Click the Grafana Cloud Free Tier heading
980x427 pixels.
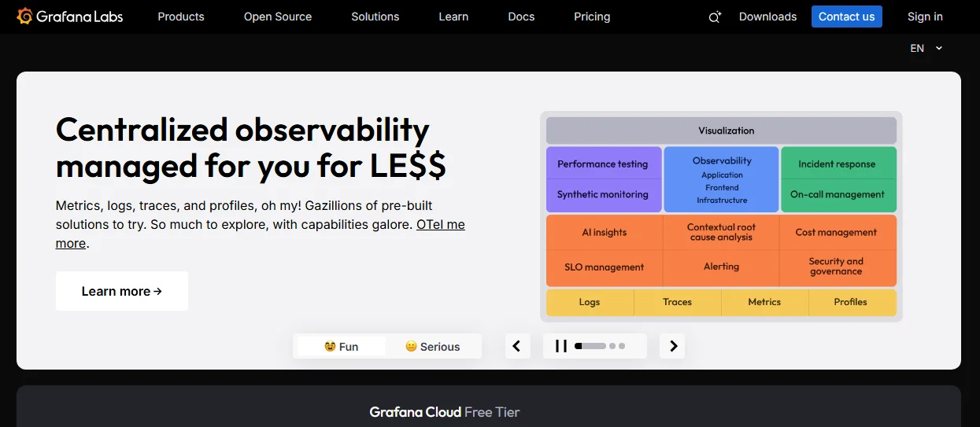(x=445, y=412)
